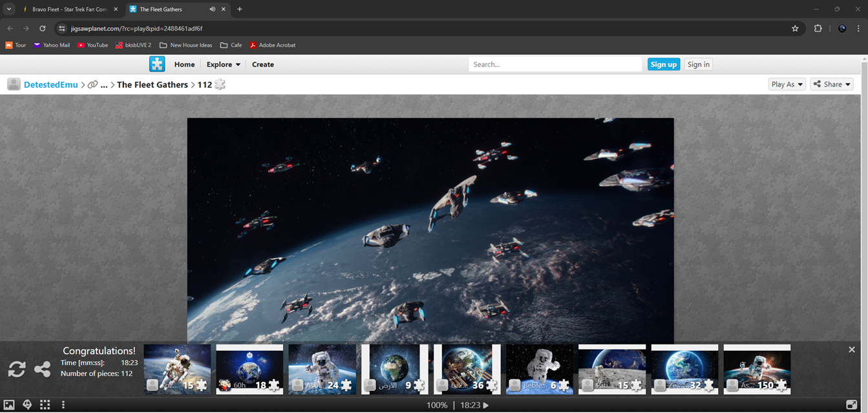
Task: Show the puzzle image preview icon
Action: [9, 405]
